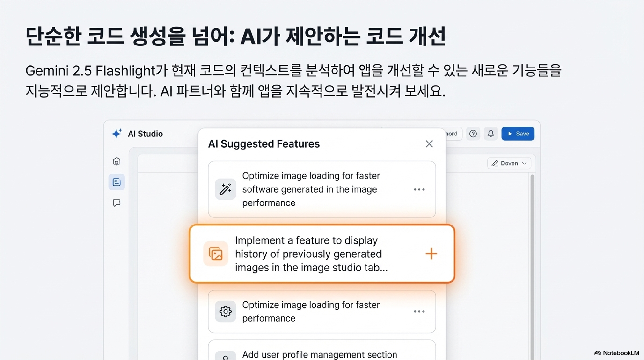Open more options on faster performance suggestion
This screenshot has width=644, height=360.
pos(419,311)
